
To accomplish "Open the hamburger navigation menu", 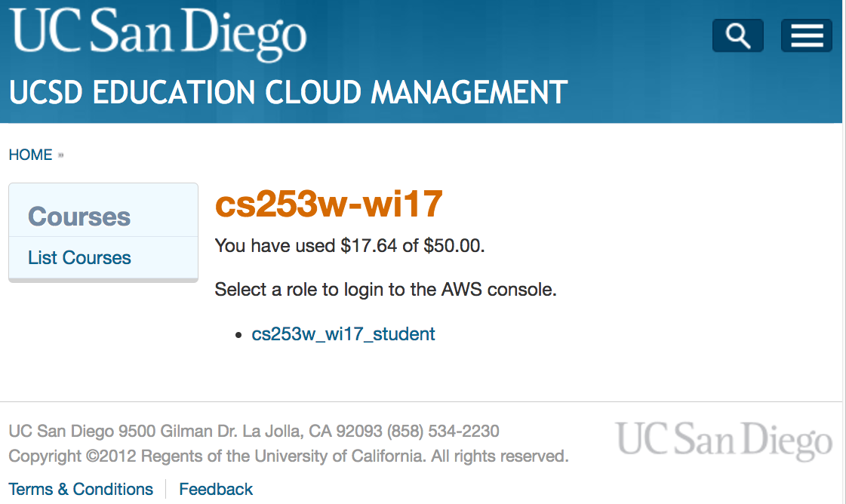I will 806,35.
